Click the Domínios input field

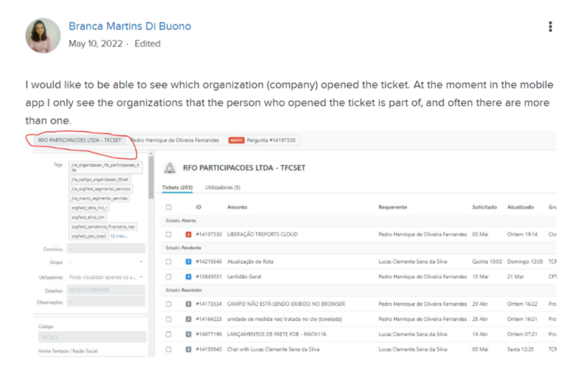[x=106, y=249]
